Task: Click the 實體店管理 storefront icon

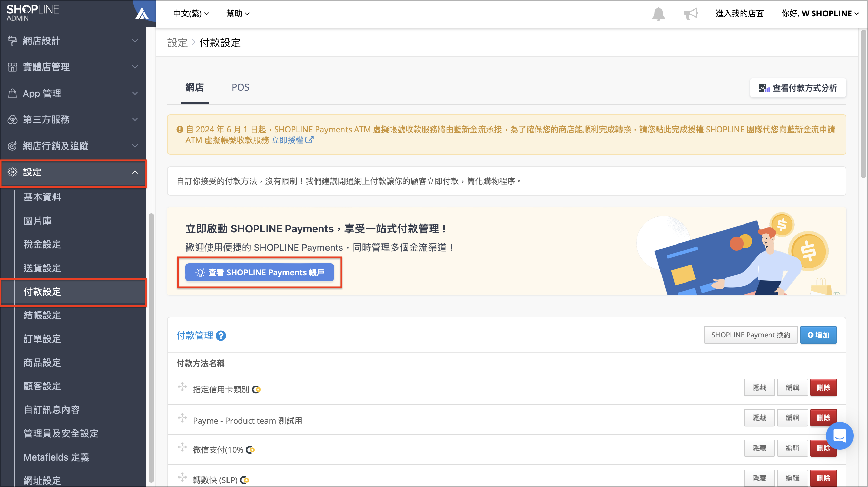Action: tap(12, 67)
